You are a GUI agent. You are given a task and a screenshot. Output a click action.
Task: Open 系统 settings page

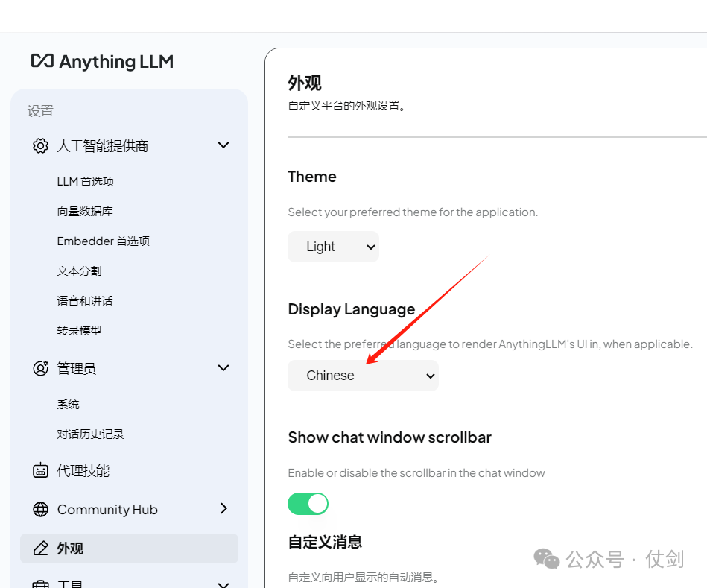68,405
